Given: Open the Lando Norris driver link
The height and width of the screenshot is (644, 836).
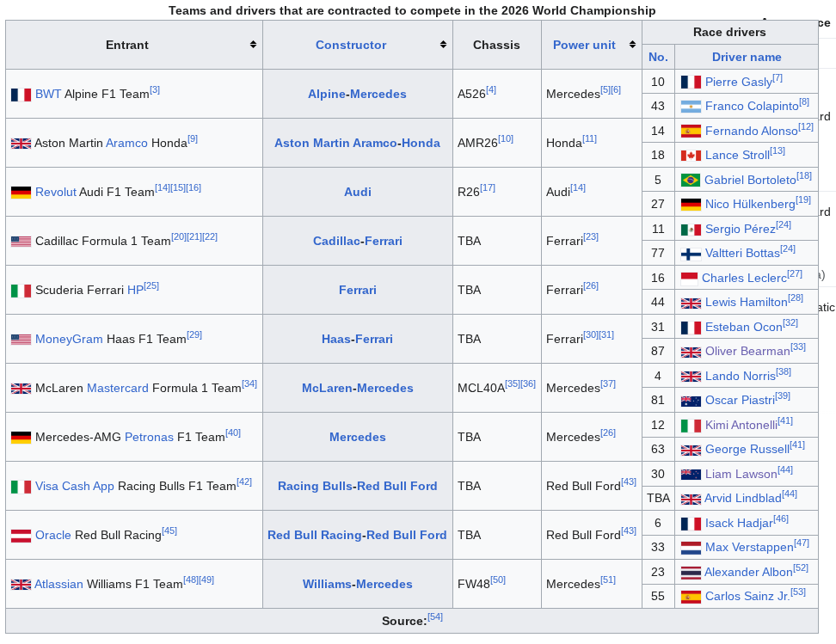Looking at the screenshot, I should [x=740, y=377].
